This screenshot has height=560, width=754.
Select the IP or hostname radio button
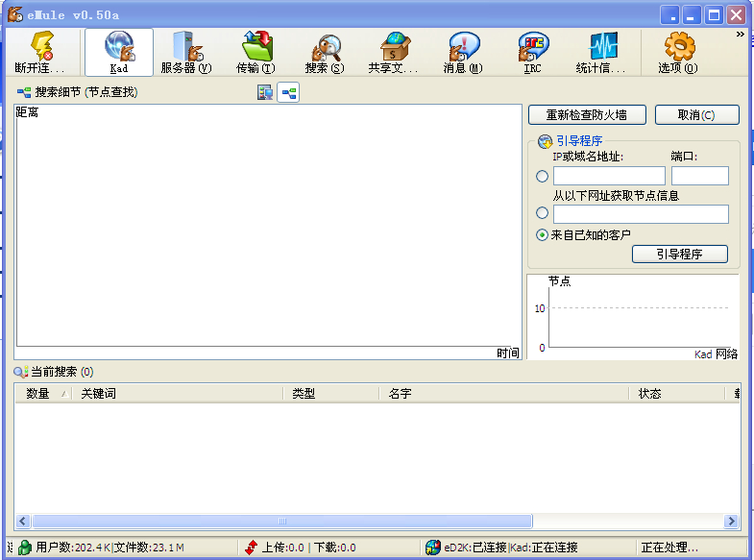[x=542, y=177]
